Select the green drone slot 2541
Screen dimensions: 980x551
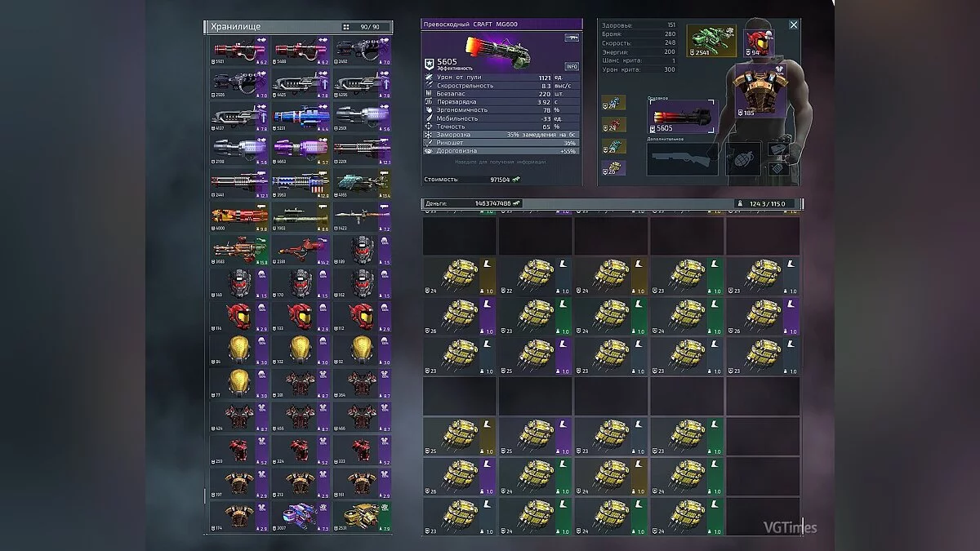pyautogui.click(x=710, y=41)
